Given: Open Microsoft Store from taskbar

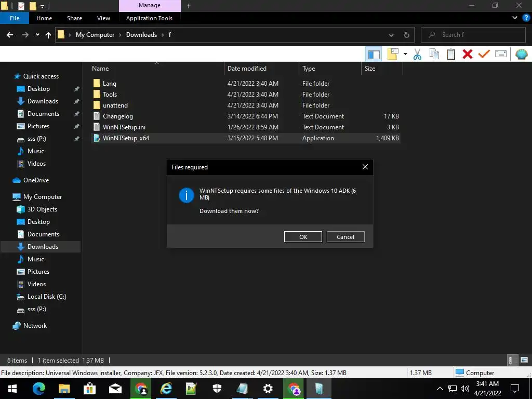Looking at the screenshot, I should pos(89,389).
